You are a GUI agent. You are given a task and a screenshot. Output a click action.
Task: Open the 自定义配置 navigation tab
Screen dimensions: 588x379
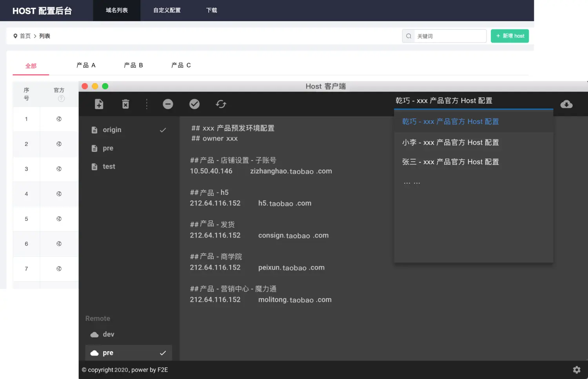[x=167, y=11]
